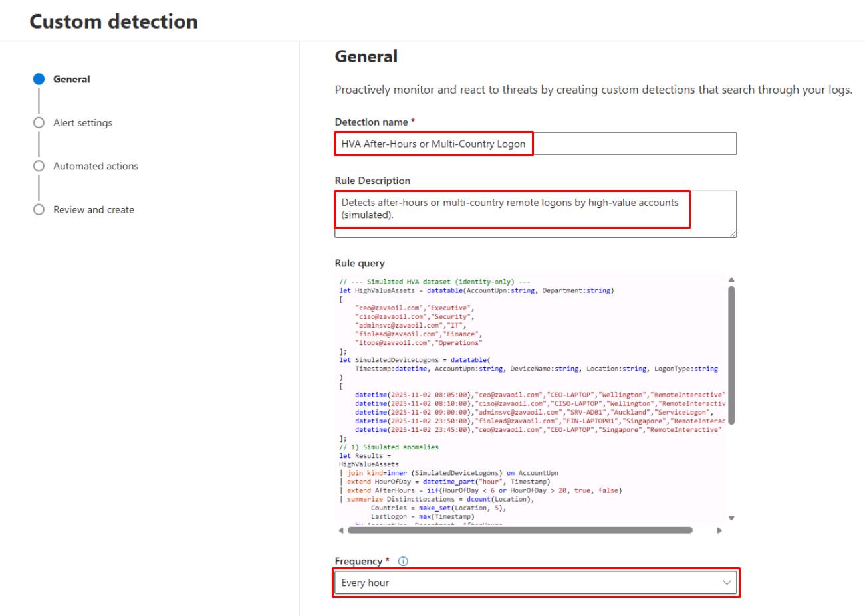Click the Review and create step circle

pyautogui.click(x=39, y=210)
